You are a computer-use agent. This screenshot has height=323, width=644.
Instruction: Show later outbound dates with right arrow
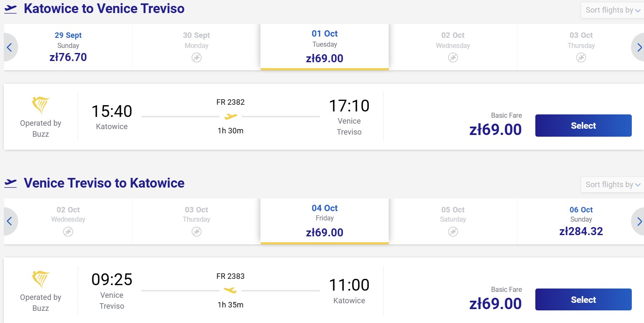(x=638, y=47)
